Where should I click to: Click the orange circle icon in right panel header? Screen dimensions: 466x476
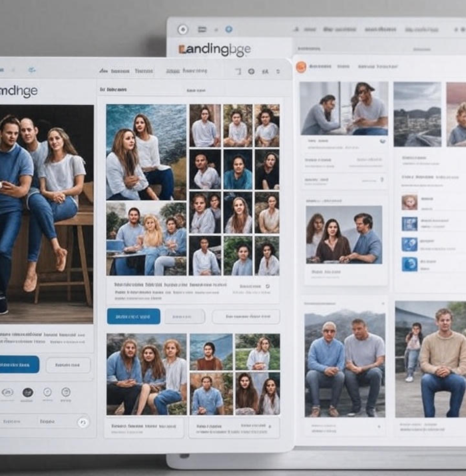(x=301, y=67)
